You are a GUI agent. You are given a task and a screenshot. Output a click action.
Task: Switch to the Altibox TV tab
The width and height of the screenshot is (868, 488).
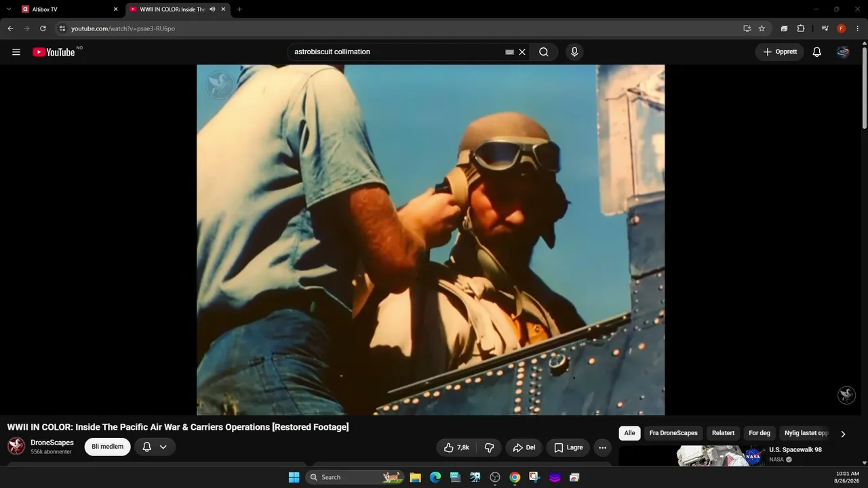point(70,9)
